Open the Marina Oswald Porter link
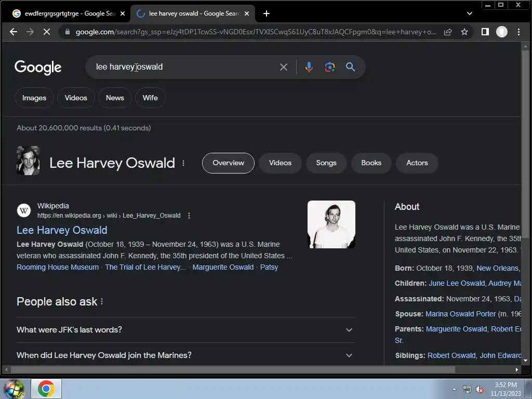This screenshot has height=399, width=532. [460, 314]
